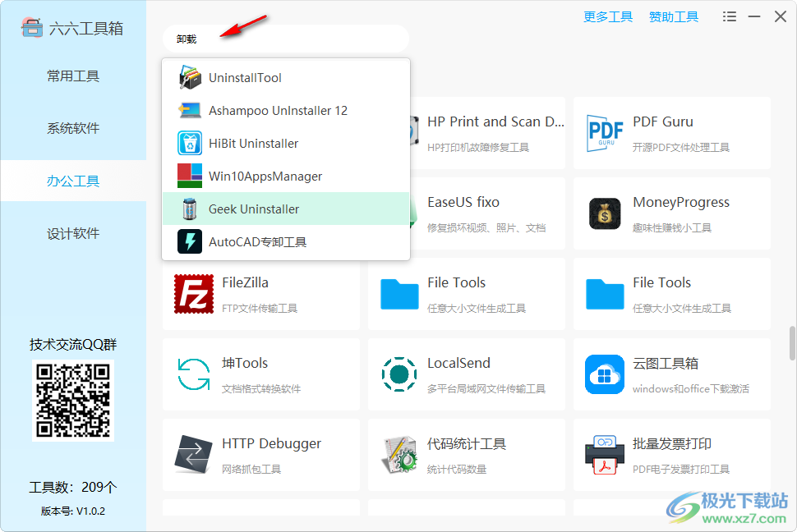The width and height of the screenshot is (797, 532).
Task: Click the HiBit Uninstaller recycle bin icon
Action: click(x=190, y=144)
